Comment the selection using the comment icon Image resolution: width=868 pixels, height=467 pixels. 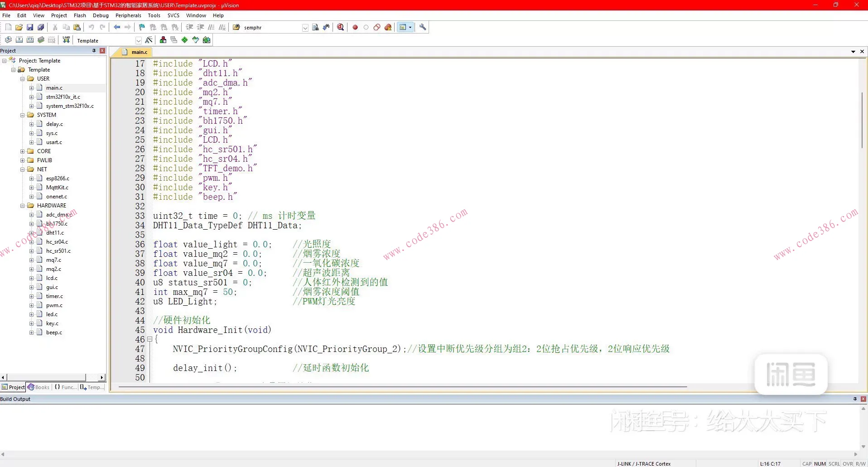[x=211, y=27]
